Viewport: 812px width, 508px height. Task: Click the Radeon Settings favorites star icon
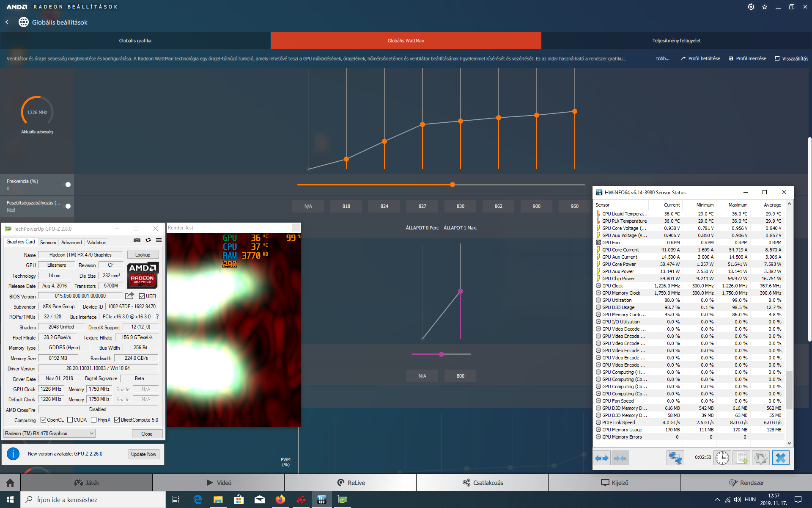pos(765,7)
